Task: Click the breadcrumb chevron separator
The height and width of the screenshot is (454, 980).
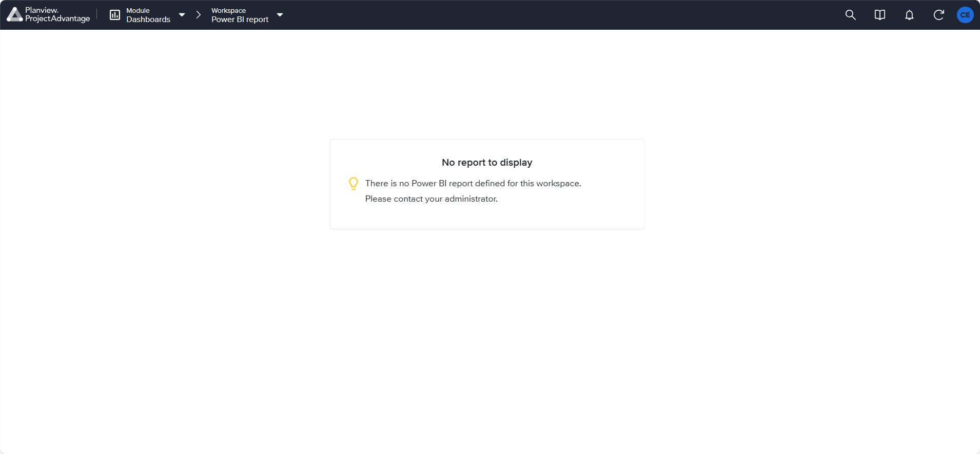Action: pyautogui.click(x=199, y=15)
